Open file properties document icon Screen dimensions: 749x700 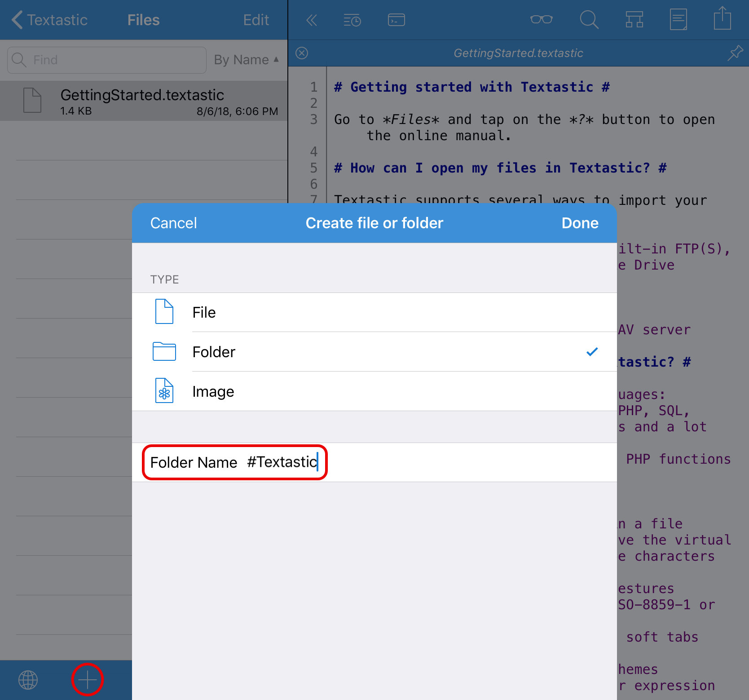coord(678,20)
